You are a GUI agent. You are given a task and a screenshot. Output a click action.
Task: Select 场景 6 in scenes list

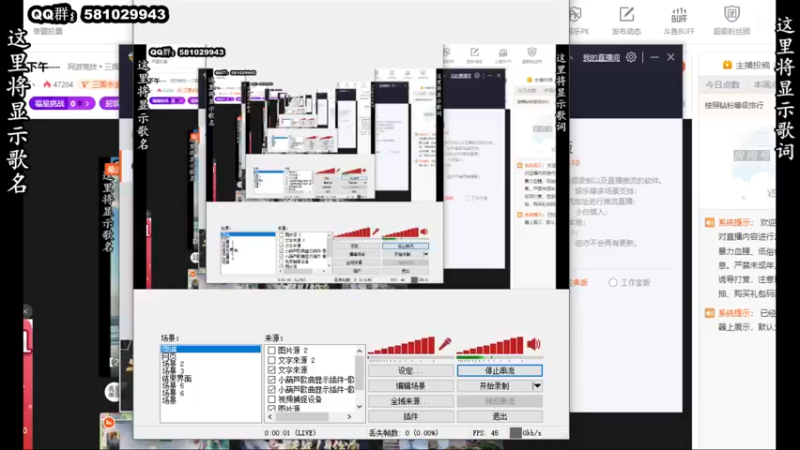tap(172, 393)
